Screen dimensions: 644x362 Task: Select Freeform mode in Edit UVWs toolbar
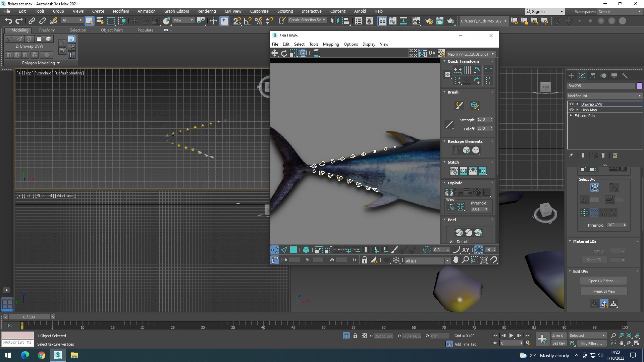coord(303,53)
